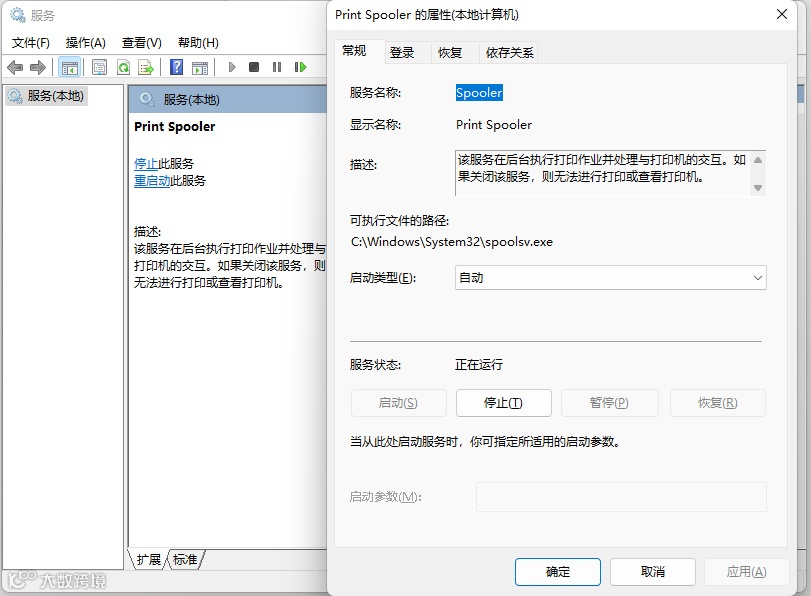
Task: Click the 应用(A) button
Action: tap(746, 572)
